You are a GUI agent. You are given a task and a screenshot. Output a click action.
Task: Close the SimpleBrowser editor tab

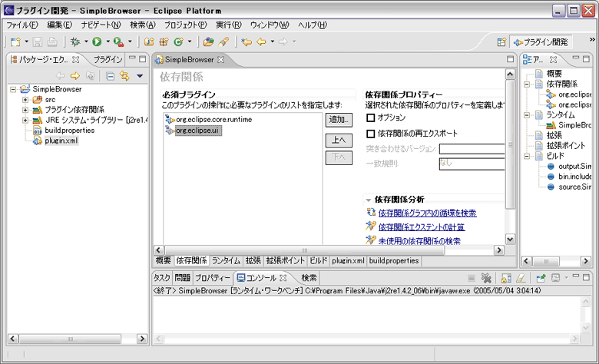click(220, 60)
